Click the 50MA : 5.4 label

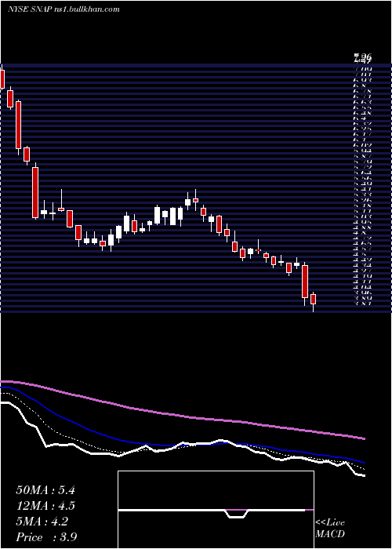coord(45,490)
